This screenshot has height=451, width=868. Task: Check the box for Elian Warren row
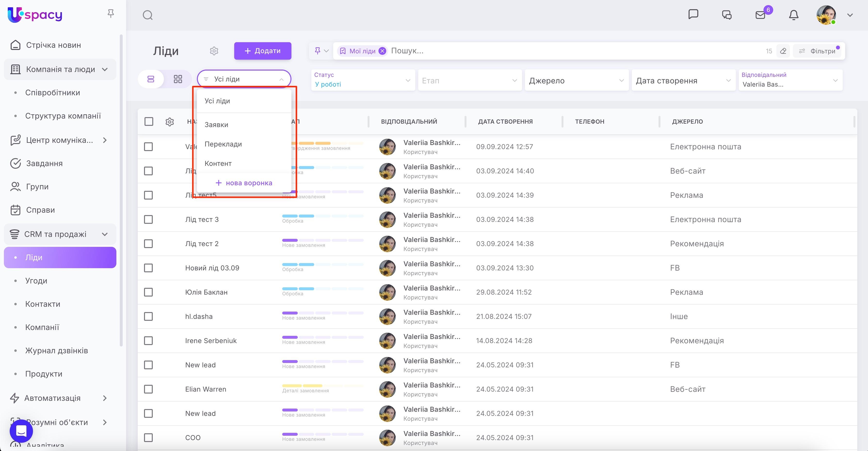(148, 389)
